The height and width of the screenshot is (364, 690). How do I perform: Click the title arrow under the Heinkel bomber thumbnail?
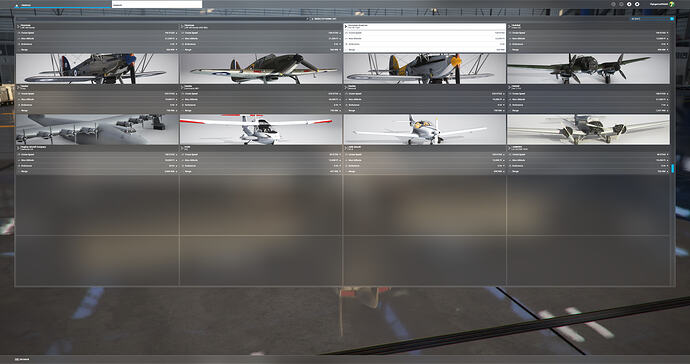[510, 88]
